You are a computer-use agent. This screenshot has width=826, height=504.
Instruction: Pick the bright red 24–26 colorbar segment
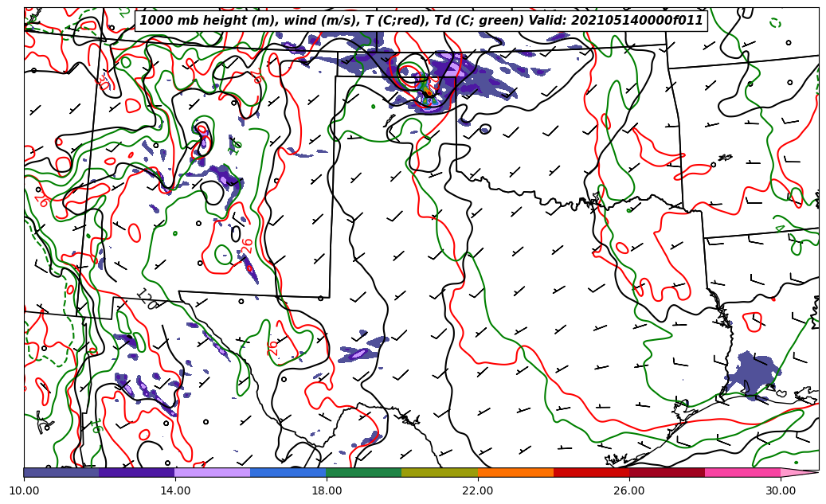point(591,472)
